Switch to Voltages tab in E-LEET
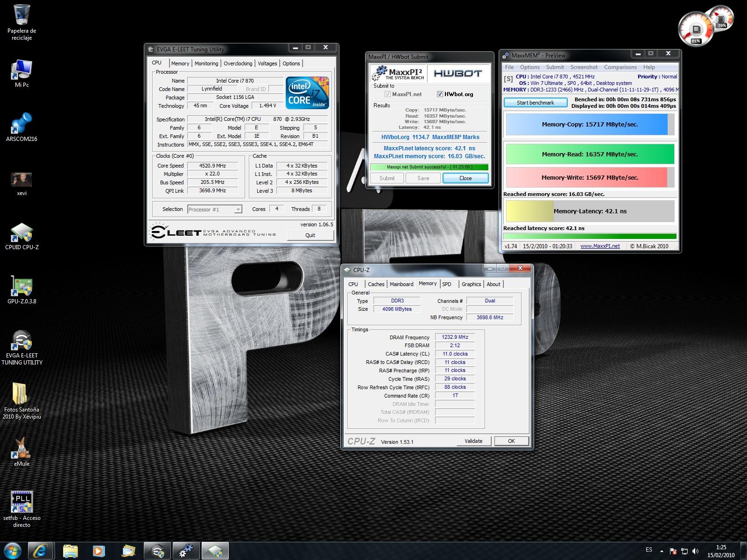 coord(268,63)
